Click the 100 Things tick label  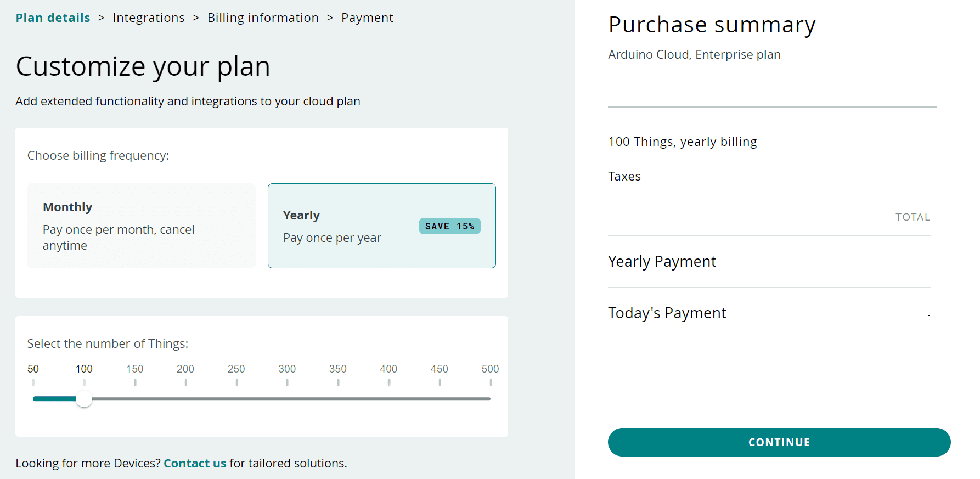84,369
